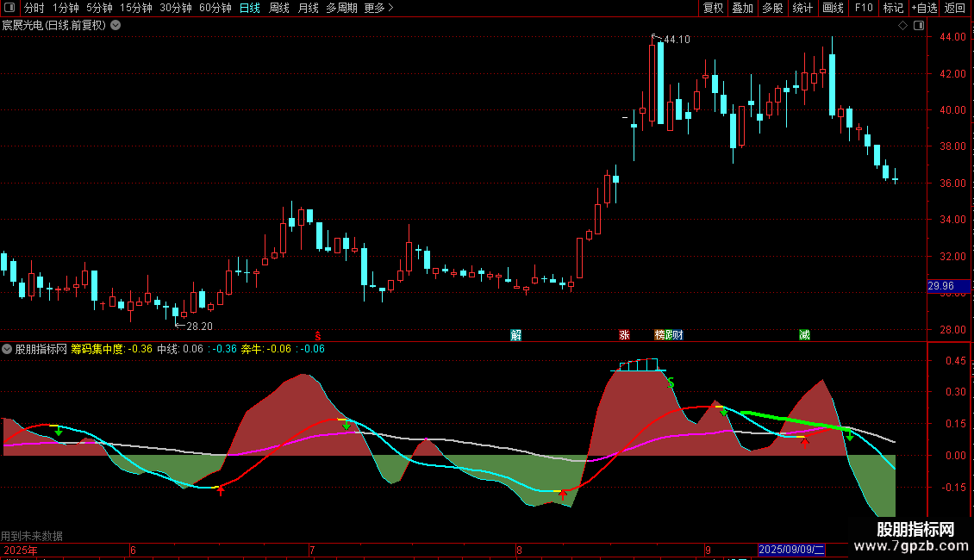Screen dimensions: 974x560
Task: Select the 15分钟 period
Action: 136,8
